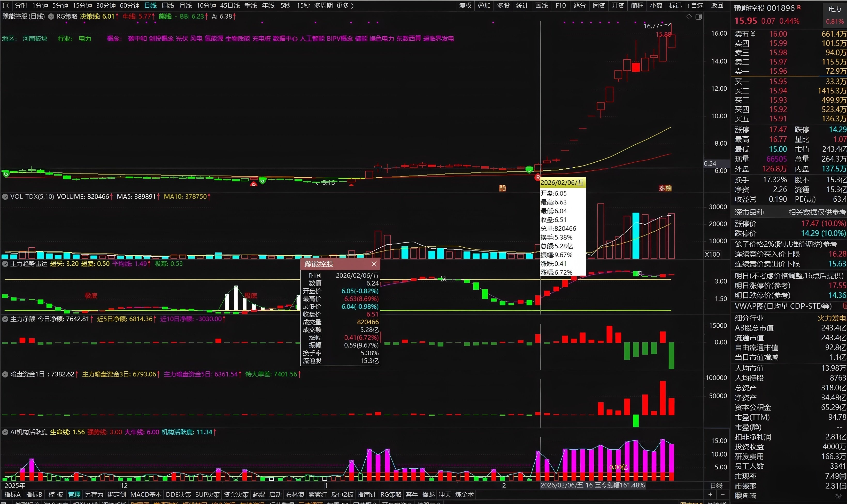The height and width of the screenshot is (504, 847).
Task: Click the +自选 button
Action: pyautogui.click(x=695, y=5)
